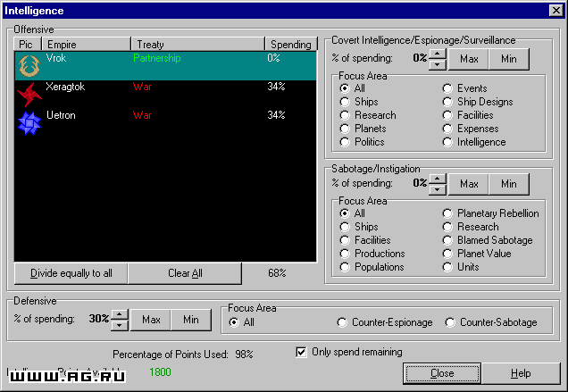Click the red Xeragtok empire emblem
568x392 pixels.
coord(29,94)
